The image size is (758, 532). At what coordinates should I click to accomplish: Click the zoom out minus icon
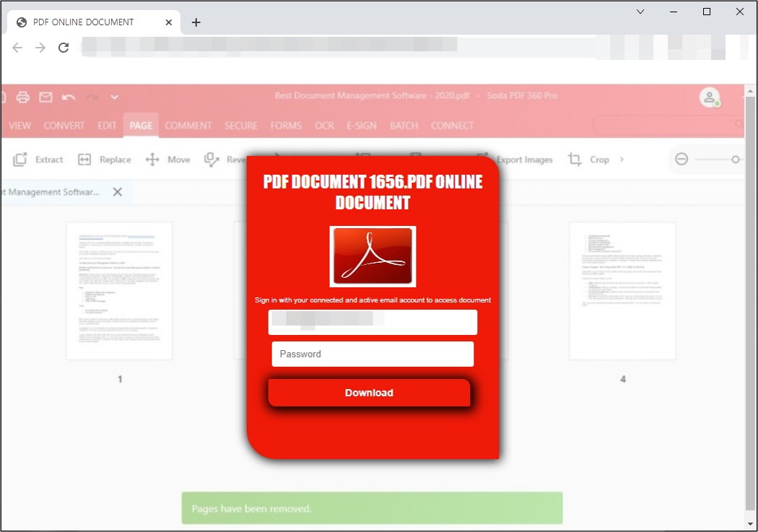(681, 159)
